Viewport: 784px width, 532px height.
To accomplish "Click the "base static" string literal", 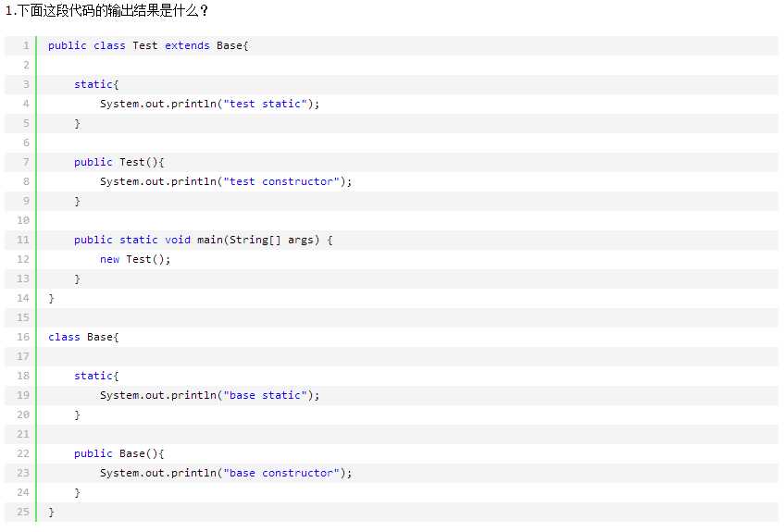I will (265, 395).
